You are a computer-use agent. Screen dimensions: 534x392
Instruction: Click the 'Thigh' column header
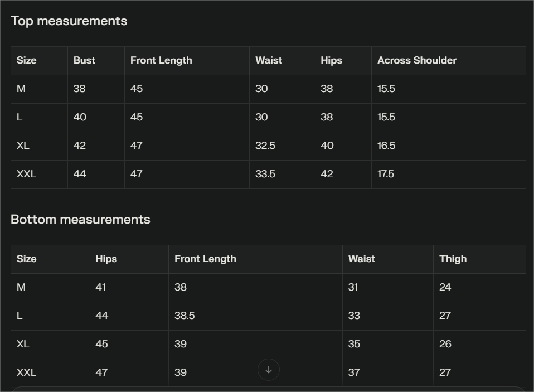point(453,259)
